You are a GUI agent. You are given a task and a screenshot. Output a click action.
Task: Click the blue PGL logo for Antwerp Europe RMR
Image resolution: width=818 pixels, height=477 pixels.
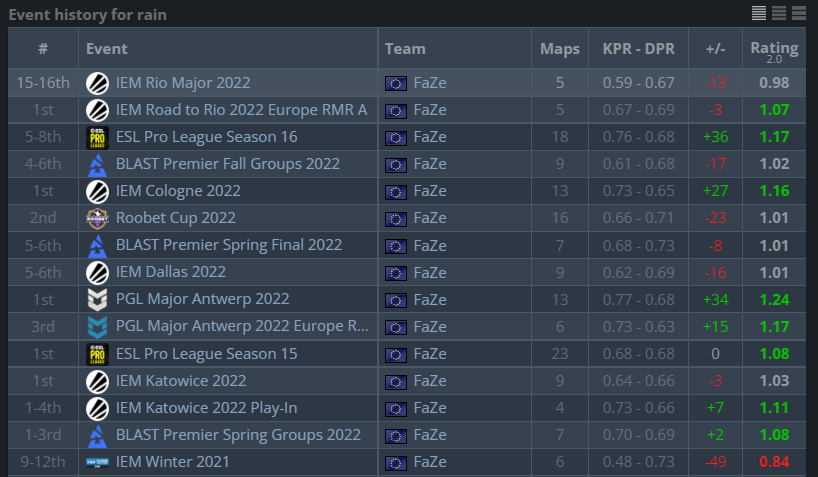97,327
